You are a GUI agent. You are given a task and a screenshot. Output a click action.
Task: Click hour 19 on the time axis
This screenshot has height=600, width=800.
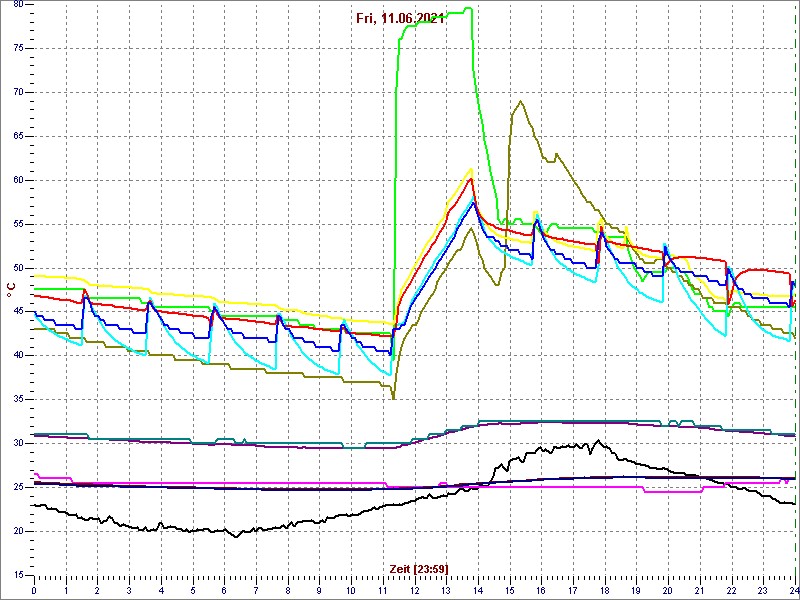(x=636, y=590)
